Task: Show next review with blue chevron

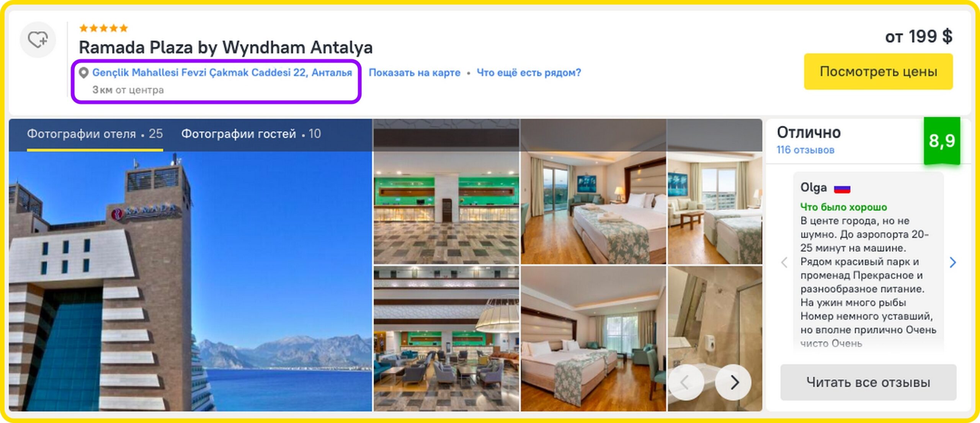Action: 953,262
